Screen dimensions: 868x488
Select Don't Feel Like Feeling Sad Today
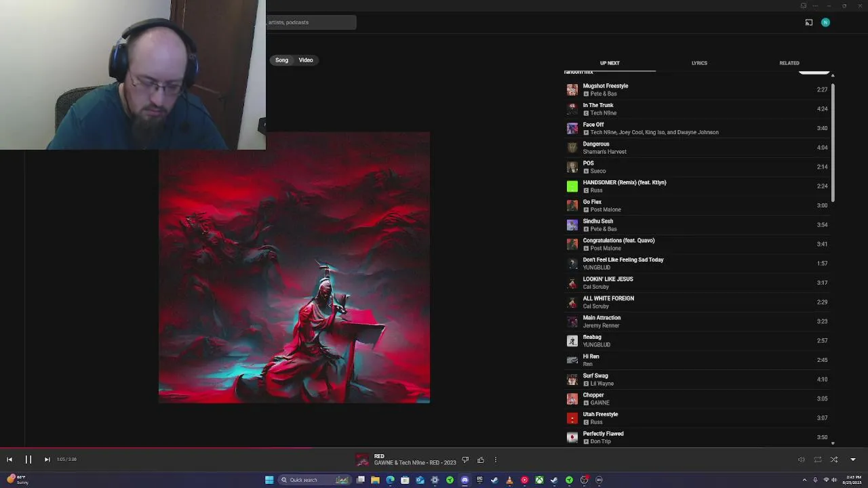(x=697, y=263)
